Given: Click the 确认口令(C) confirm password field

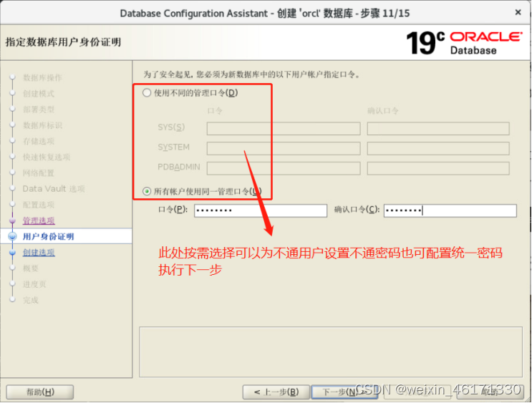Looking at the screenshot, I should click(450, 210).
